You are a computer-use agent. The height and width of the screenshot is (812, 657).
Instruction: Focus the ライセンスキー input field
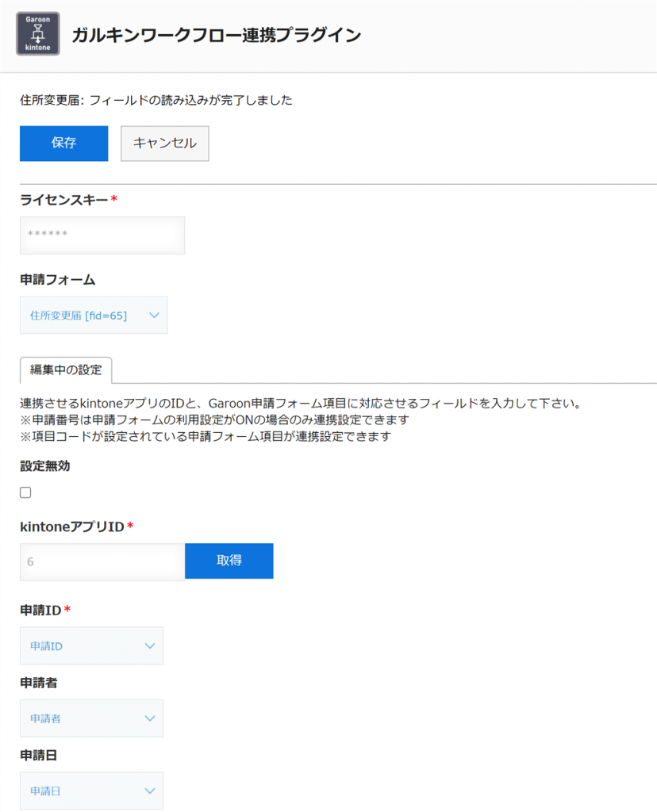click(102, 235)
